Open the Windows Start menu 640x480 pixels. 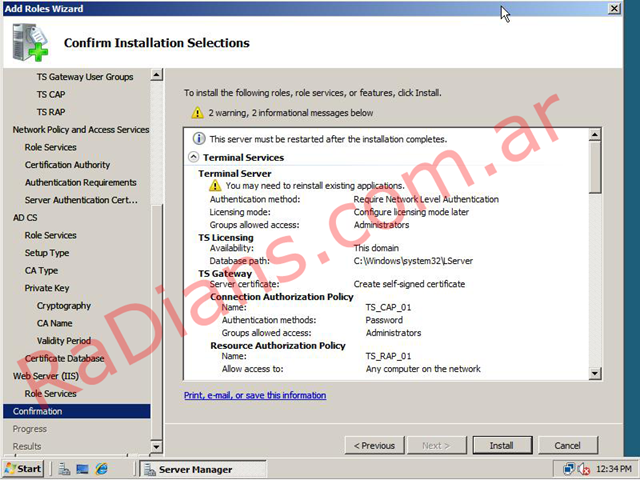click(x=24, y=469)
